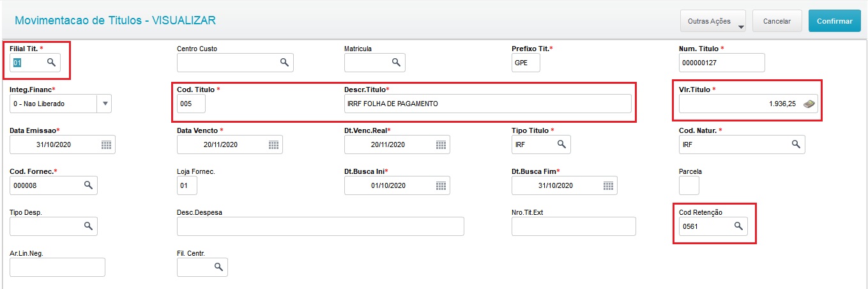Click Cod Retenção value 0561
Screen dimensions: 868x289
tap(690, 227)
